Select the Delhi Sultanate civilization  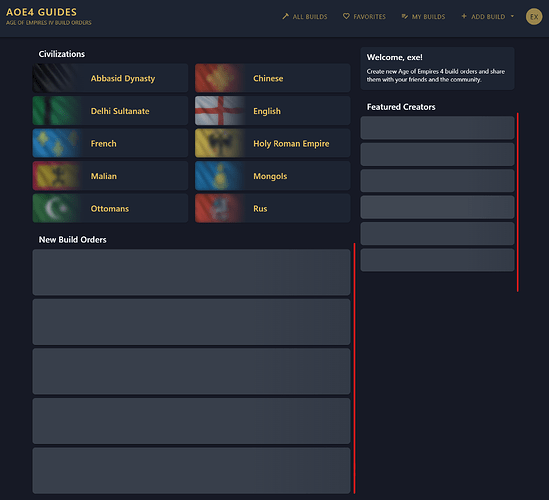pyautogui.click(x=110, y=111)
